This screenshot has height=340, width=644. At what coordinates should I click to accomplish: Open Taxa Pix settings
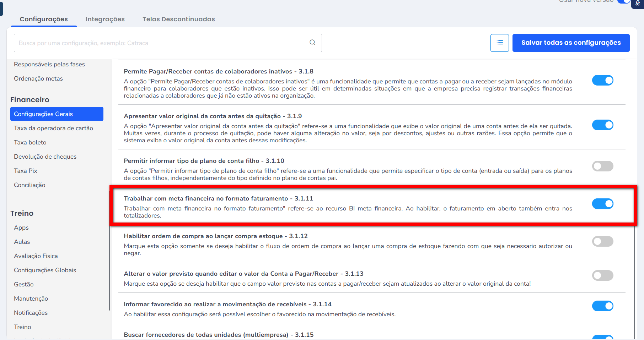coord(26,171)
